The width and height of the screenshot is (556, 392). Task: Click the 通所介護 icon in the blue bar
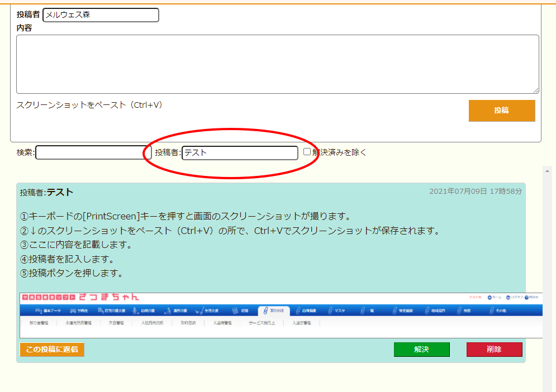(x=167, y=310)
